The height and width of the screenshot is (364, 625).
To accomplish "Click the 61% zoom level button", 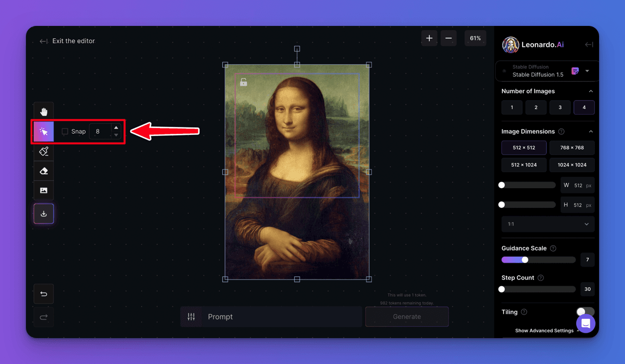I will [x=475, y=38].
